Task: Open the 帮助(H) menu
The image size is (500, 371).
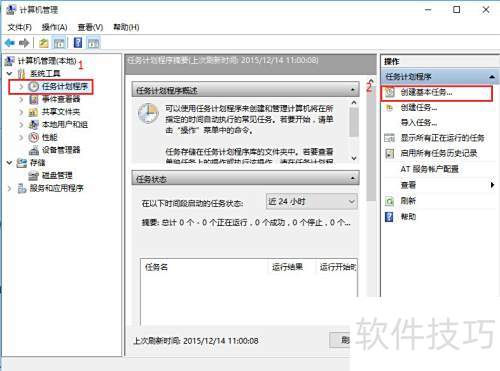Action: coord(126,27)
